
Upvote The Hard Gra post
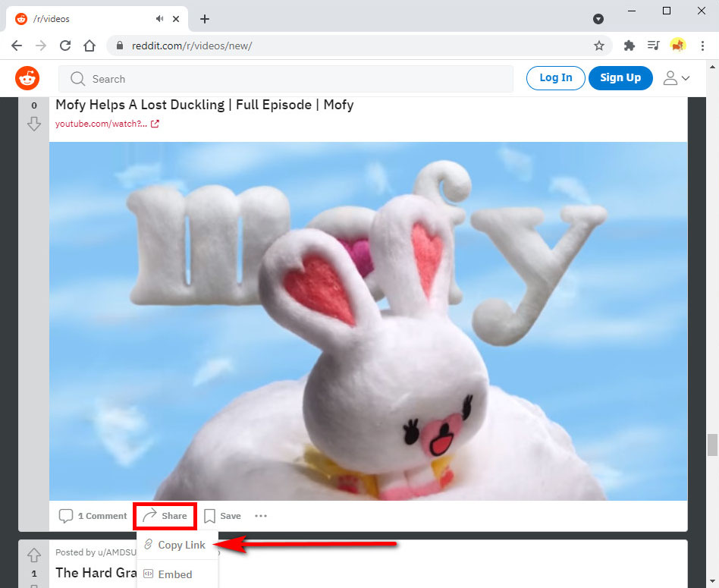(34, 555)
